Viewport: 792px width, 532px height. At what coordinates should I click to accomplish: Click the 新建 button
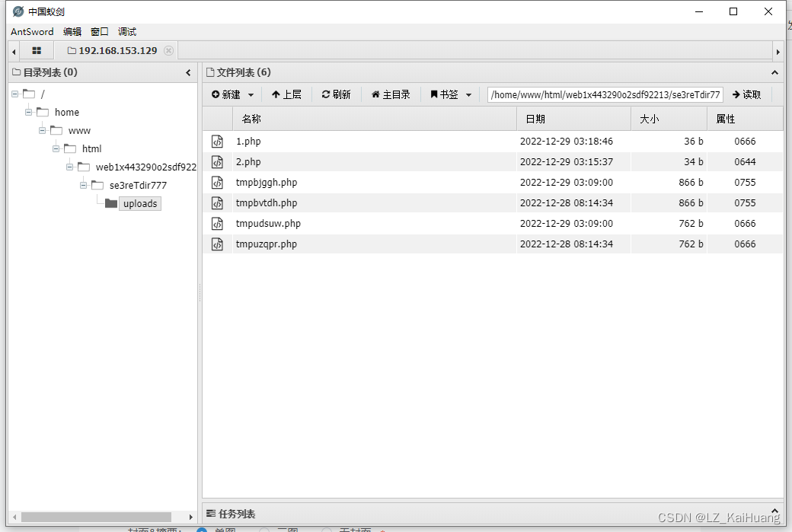(x=225, y=94)
